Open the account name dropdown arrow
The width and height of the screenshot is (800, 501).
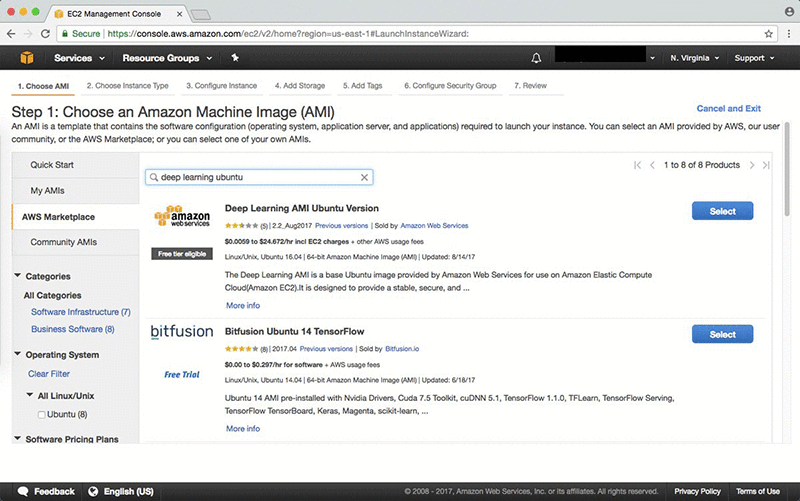pos(652,58)
